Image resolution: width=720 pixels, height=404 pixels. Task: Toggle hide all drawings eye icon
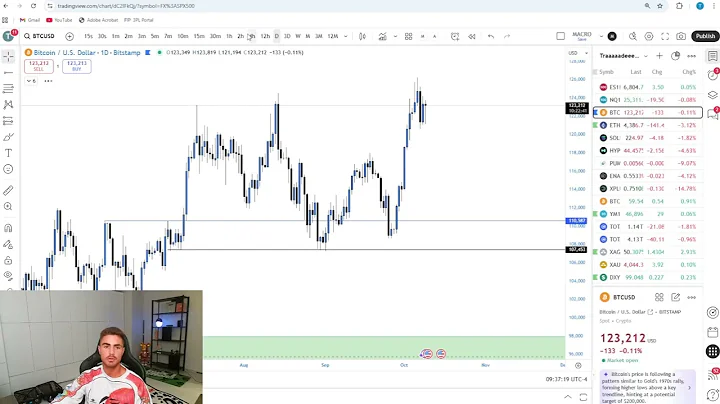[8, 276]
